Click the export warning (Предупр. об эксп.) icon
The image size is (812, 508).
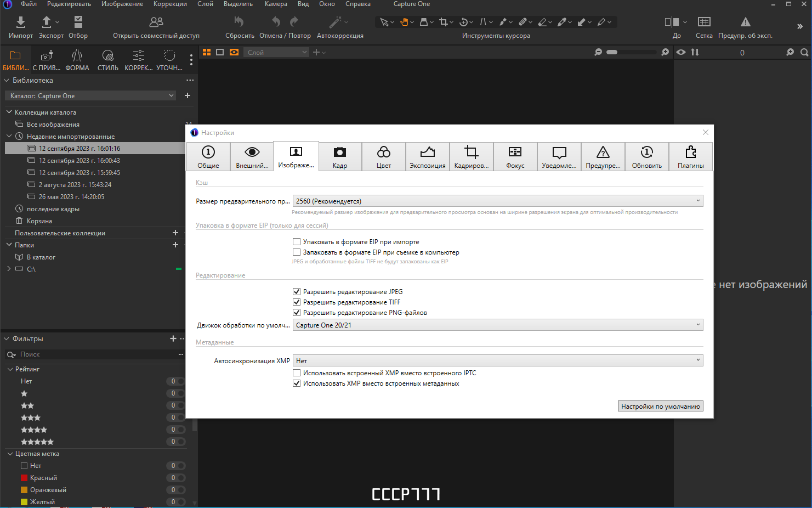point(745,22)
